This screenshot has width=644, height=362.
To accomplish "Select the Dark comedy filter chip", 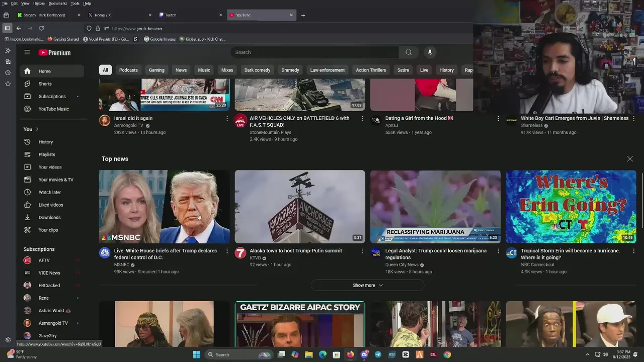I will [257, 70].
